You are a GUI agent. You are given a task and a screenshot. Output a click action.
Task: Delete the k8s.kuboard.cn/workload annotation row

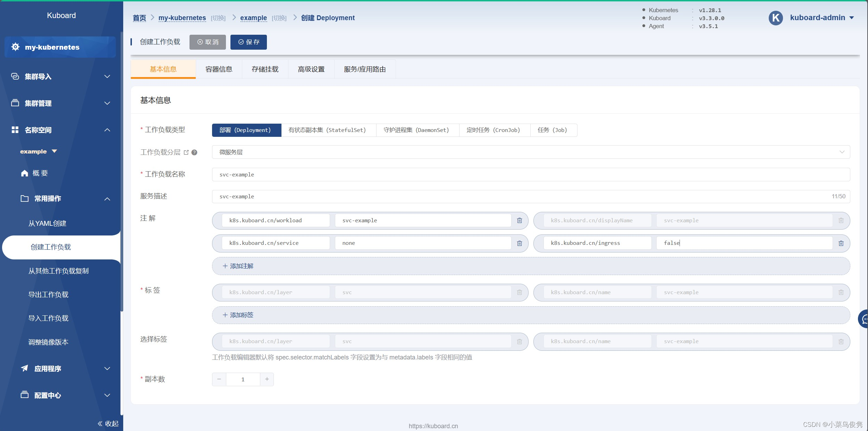pos(520,221)
